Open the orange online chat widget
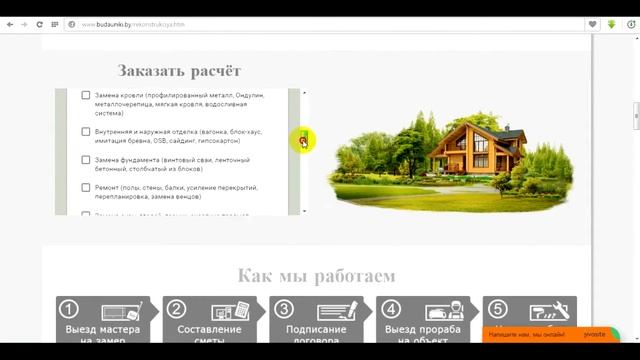640x360 pixels. tap(551, 334)
